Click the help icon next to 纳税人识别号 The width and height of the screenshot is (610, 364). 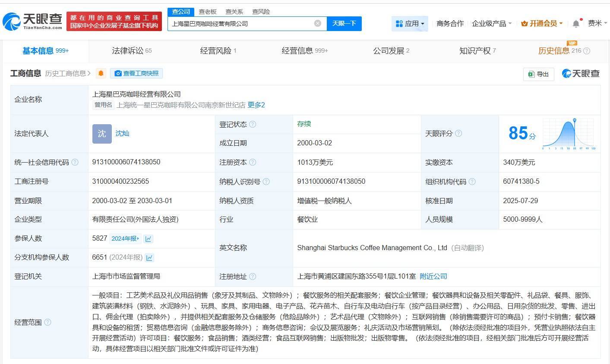pos(266,182)
